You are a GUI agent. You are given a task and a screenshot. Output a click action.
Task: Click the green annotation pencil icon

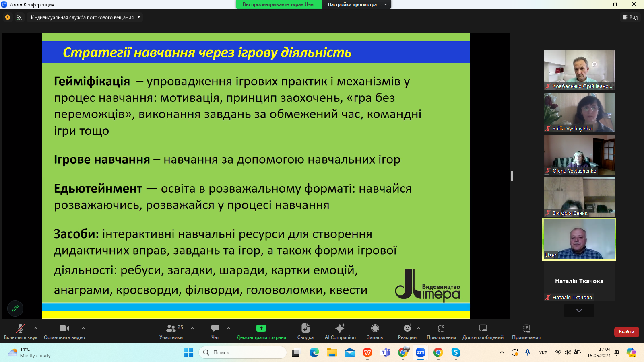point(15,309)
